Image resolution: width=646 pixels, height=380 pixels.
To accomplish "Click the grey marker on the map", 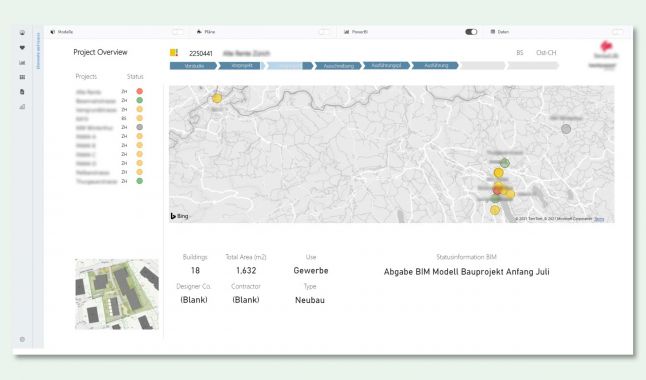I will 566,129.
